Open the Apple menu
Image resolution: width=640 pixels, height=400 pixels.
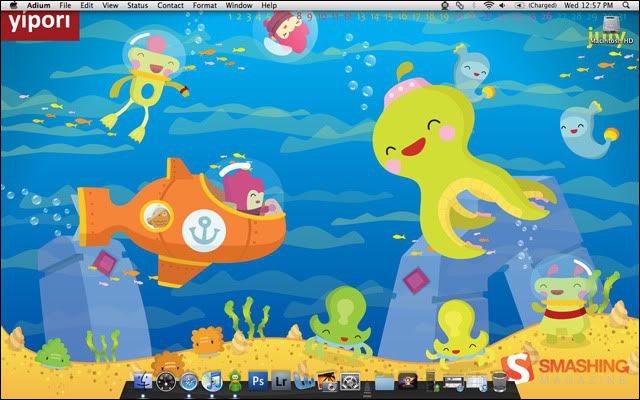point(14,5)
